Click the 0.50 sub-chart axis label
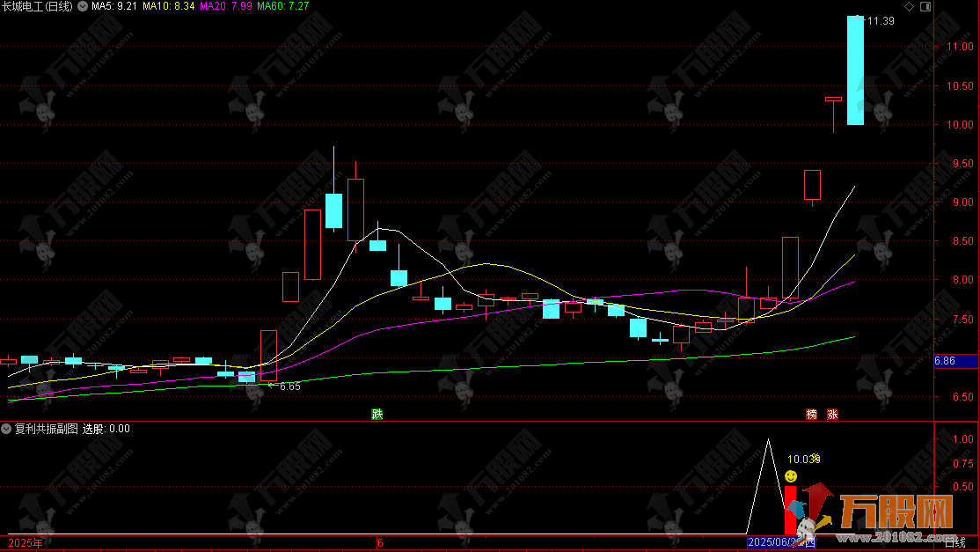 tap(963, 486)
